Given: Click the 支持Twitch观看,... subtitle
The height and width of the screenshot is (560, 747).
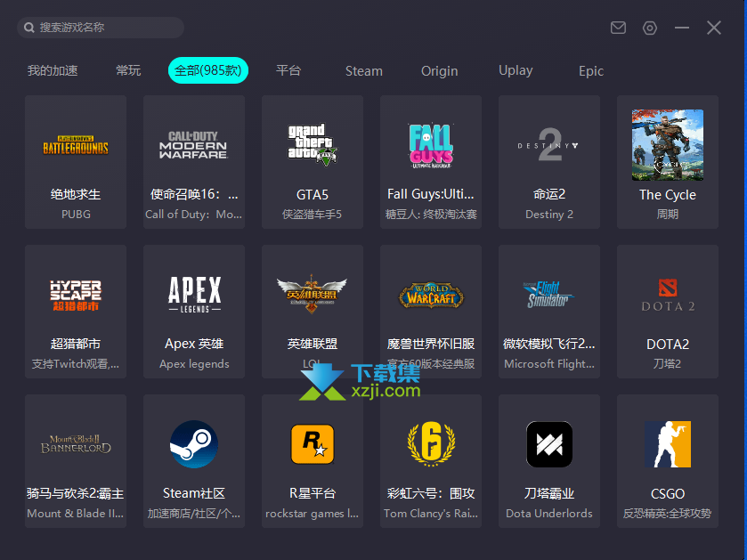Looking at the screenshot, I should 76,364.
